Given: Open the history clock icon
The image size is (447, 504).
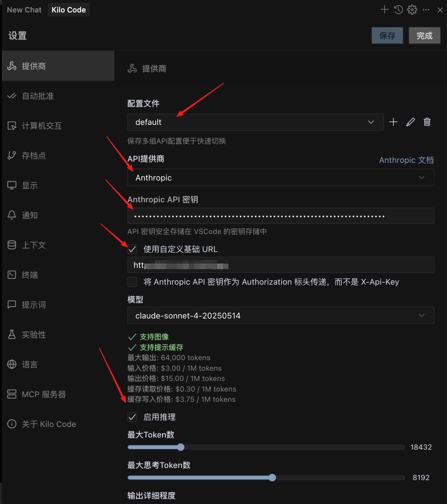Looking at the screenshot, I should click(x=398, y=10).
